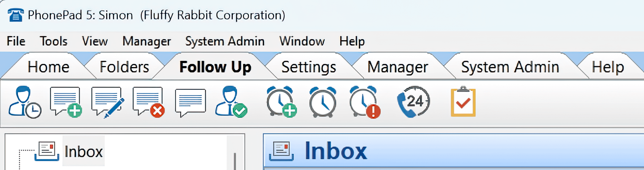The width and height of the screenshot is (644, 170).
Task: Open the File menu
Action: (16, 41)
